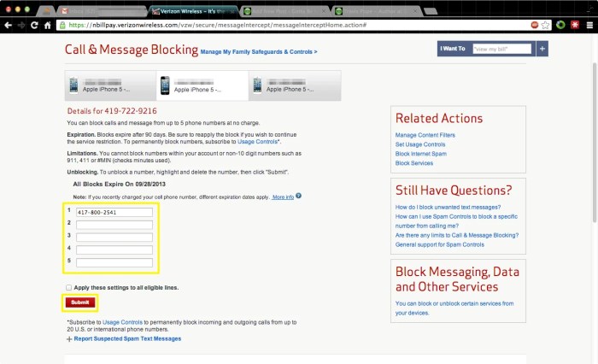The image size is (598, 364).
Task: Click blocked number field 2
Action: (x=114, y=225)
